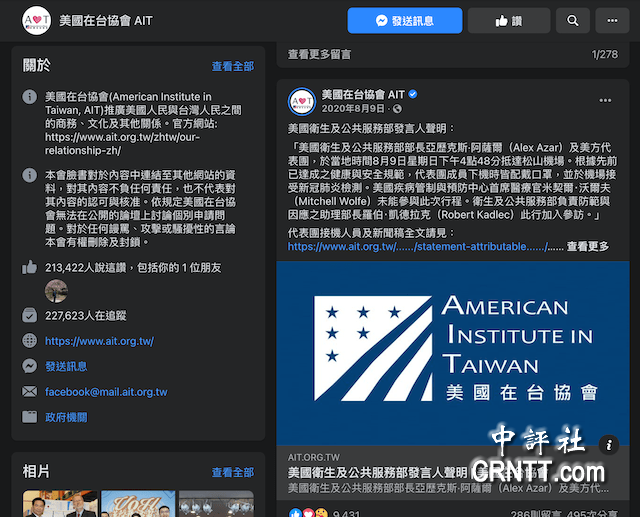The height and width of the screenshot is (517, 640).
Task: Open the 495次分享 shares count
Action: click(x=593, y=514)
